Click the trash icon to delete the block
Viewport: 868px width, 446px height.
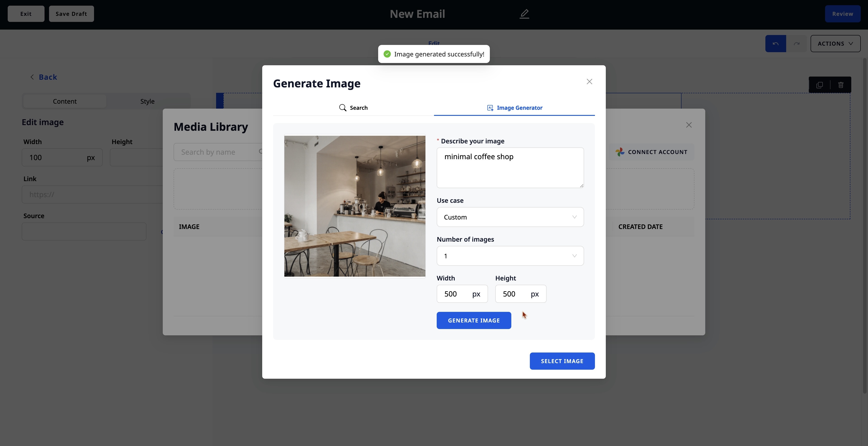coord(841,85)
